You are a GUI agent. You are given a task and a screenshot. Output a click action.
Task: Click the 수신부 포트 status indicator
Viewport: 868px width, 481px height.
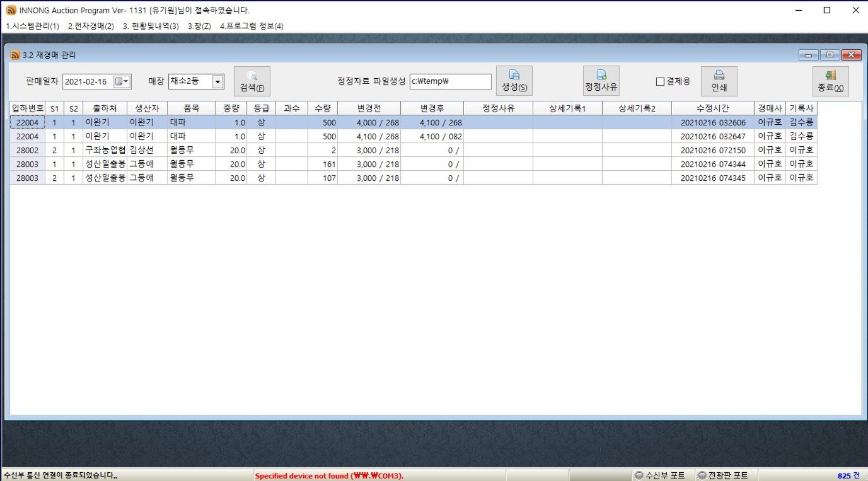pyautogui.click(x=659, y=475)
